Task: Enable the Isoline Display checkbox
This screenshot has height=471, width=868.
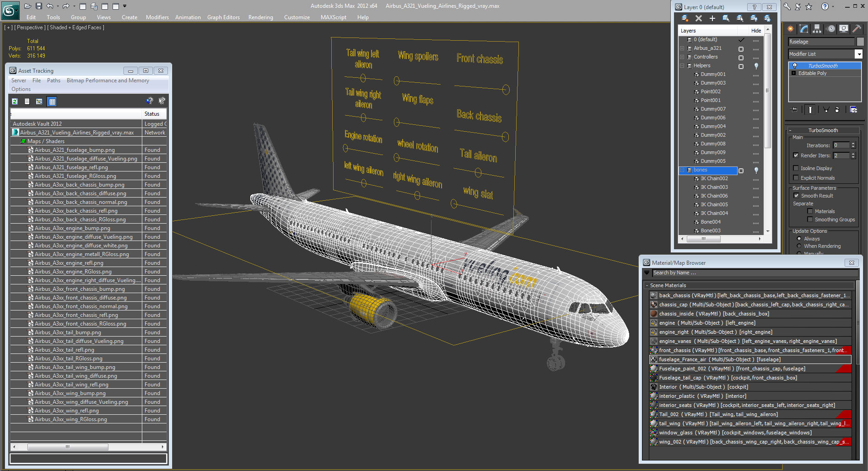Action: point(796,168)
